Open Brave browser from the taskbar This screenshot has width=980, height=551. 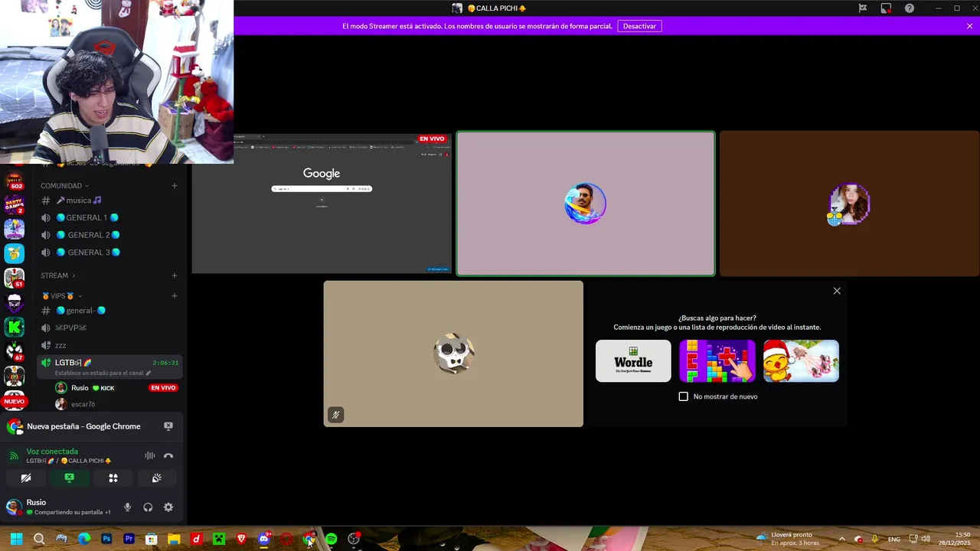(241, 539)
